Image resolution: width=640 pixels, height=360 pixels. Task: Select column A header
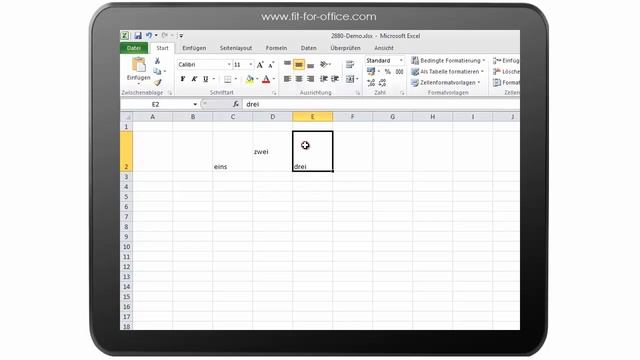point(153,117)
